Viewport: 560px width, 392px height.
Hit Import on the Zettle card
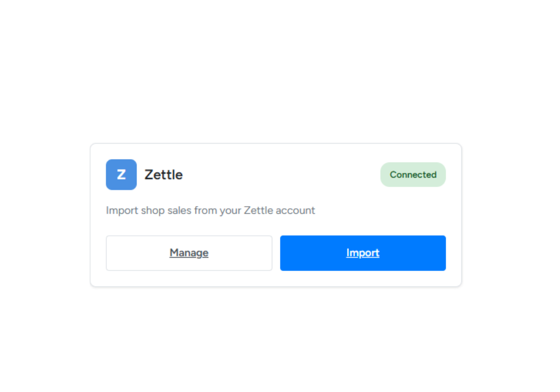click(x=362, y=253)
